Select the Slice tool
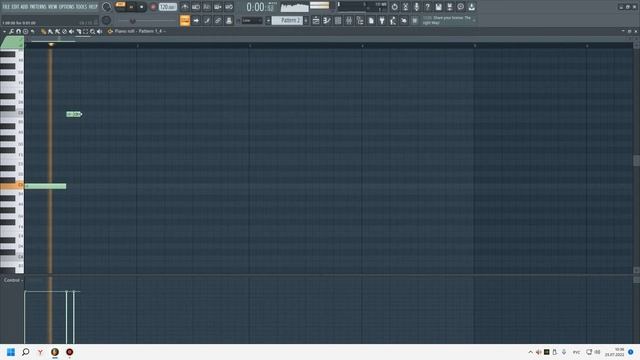The image size is (640, 360). pos(79,31)
